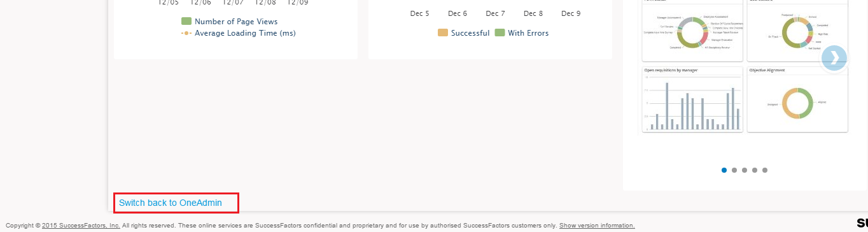Jump to the third carousel page dot
Image resolution: width=868 pixels, height=232 pixels.
(745, 170)
